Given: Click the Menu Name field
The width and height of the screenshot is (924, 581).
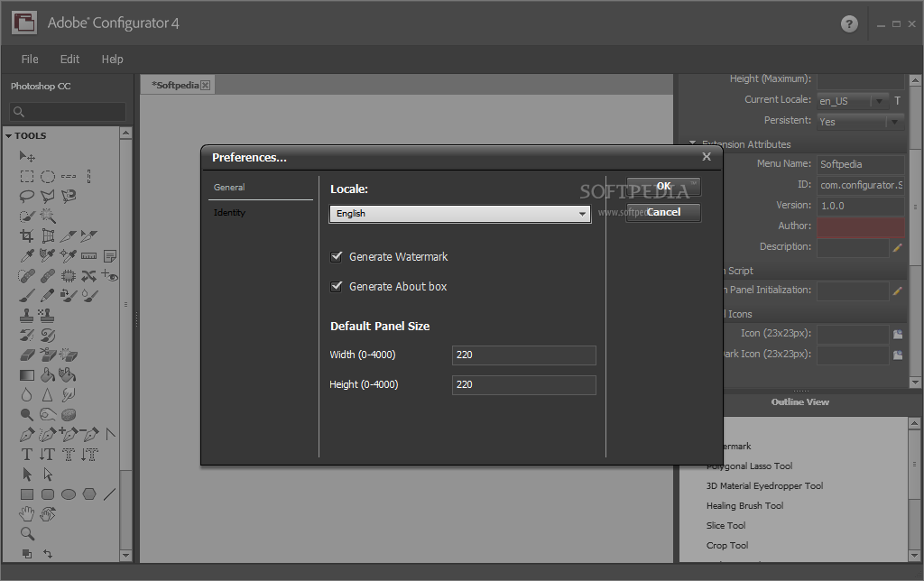Looking at the screenshot, I should point(860,164).
